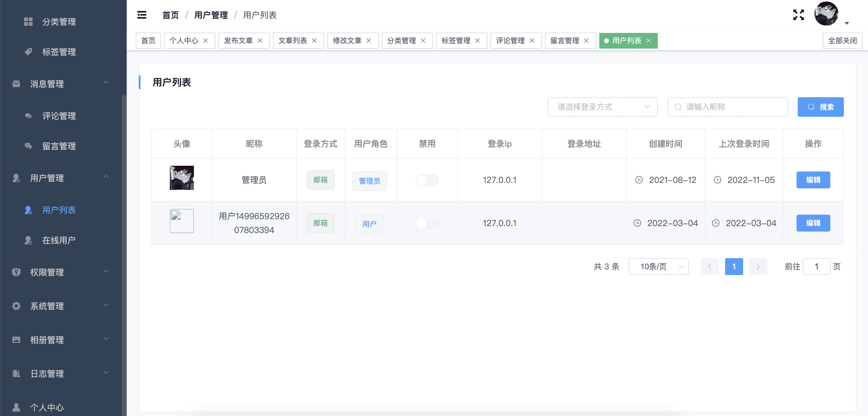Expand the dropdown caret beside the top avatar
Image resolution: width=868 pixels, height=416 pixels.
coord(846,23)
